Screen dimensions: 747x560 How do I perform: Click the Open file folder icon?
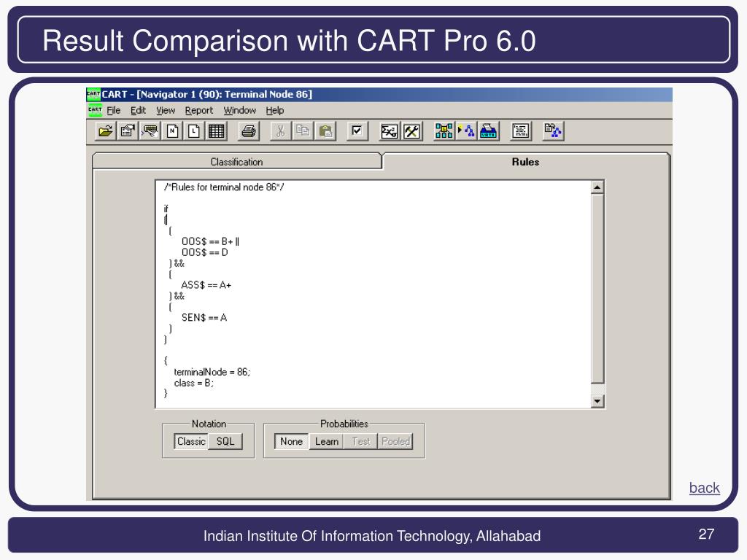coord(105,131)
